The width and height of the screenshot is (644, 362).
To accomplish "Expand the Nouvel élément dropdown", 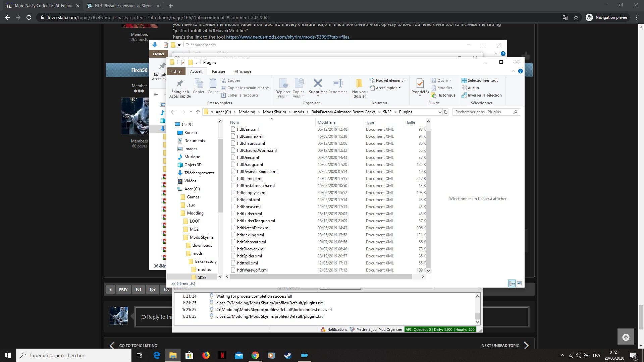I will point(388,80).
